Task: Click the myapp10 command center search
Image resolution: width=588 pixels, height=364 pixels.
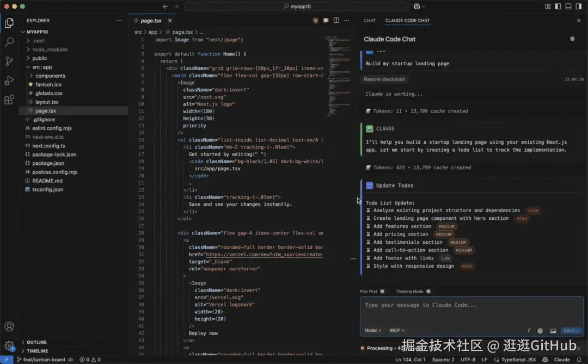Action: [297, 7]
